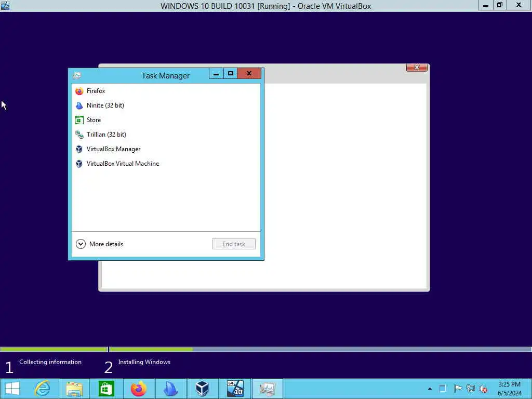Open File Explorer from the taskbar

[74, 389]
